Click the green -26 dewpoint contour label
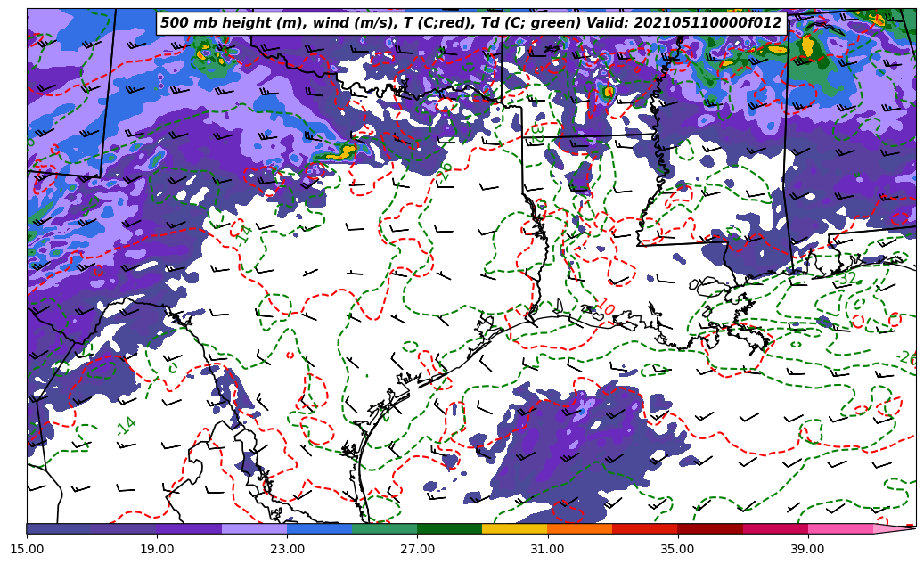Viewport: 924px width, 564px height. tap(905, 357)
